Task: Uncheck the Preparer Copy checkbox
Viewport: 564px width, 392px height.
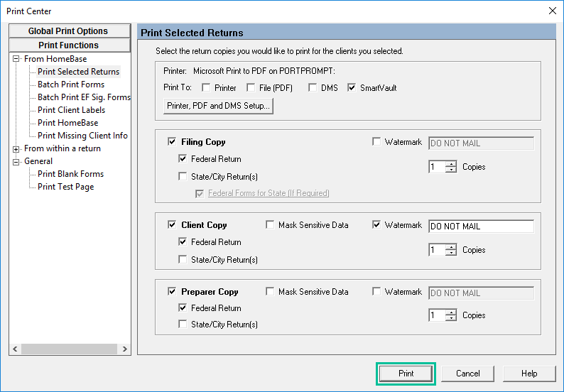Action: 172,291
